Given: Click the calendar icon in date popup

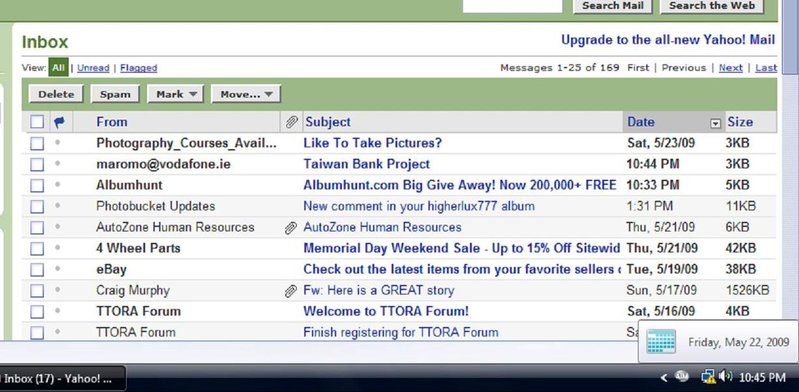Looking at the screenshot, I should (x=661, y=342).
